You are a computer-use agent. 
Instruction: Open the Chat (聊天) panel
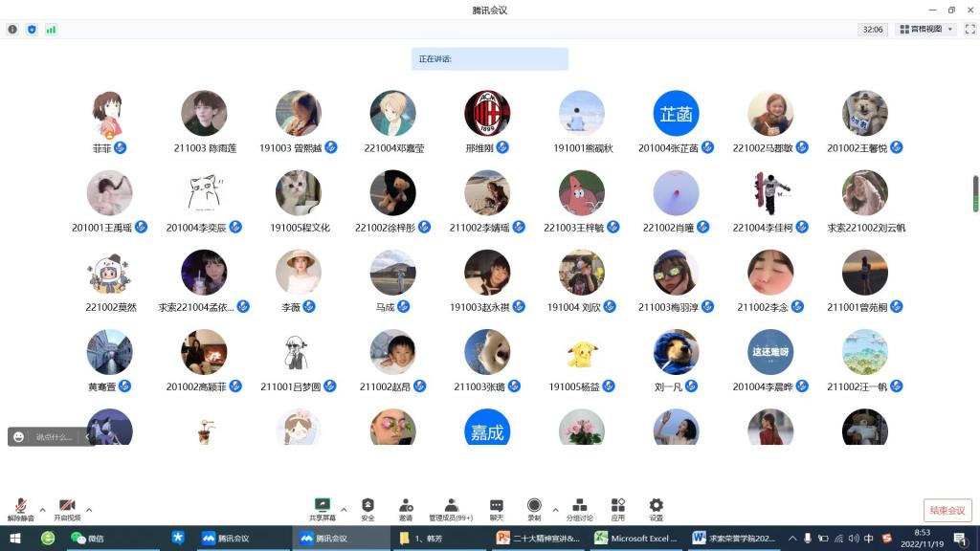coord(496,508)
